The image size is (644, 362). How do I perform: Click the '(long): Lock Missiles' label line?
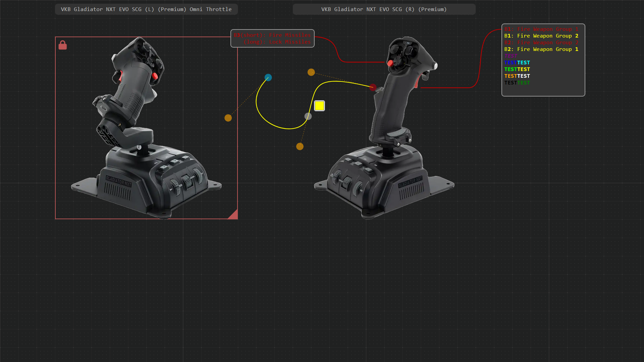coord(277,42)
